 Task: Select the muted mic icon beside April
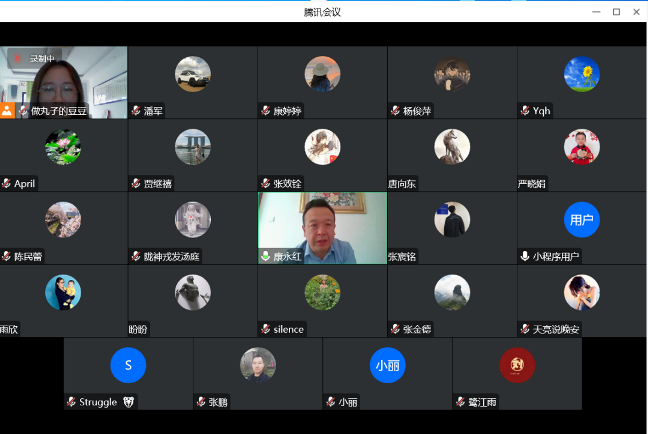point(6,184)
